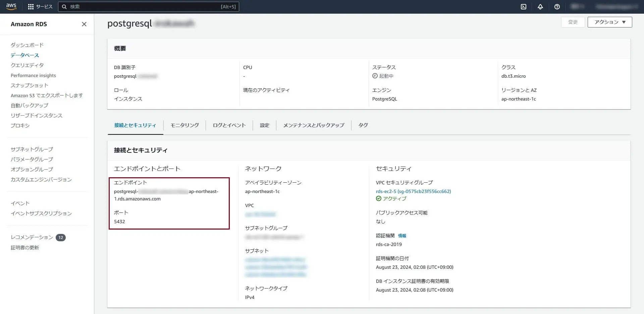Screen dimensions: 644x314
Task: Open the CloudShell terminal icon
Action: pos(523,7)
